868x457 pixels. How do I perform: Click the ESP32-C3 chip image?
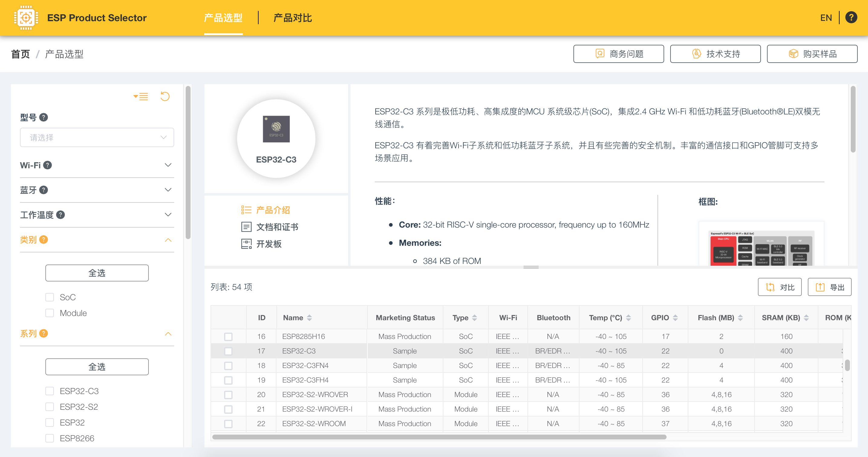click(x=276, y=129)
